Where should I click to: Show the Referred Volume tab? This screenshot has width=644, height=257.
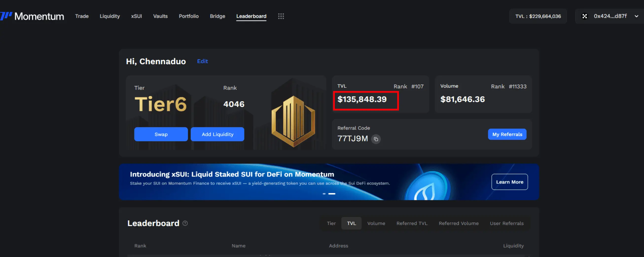[x=459, y=223]
